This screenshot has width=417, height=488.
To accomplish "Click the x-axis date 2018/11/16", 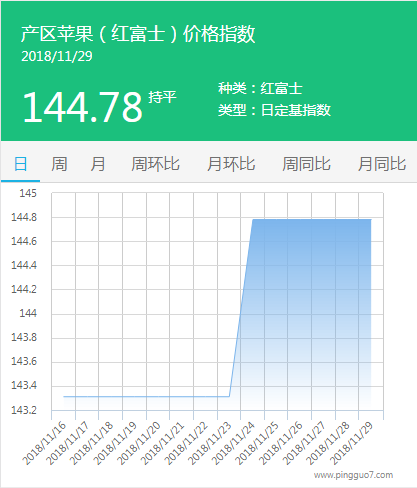I will coord(44,443).
